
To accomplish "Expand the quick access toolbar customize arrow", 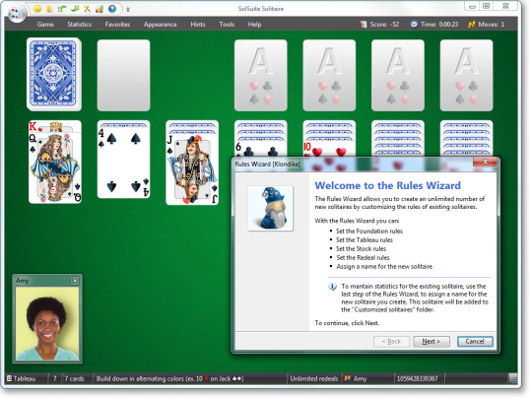I will pos(128,10).
